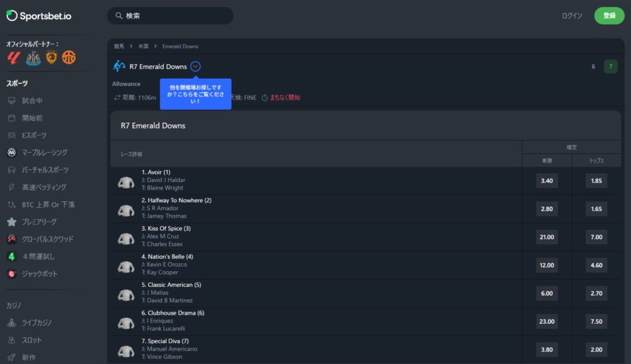
Task: Select Classic American top-2 odds 2.70
Action: [596, 293]
